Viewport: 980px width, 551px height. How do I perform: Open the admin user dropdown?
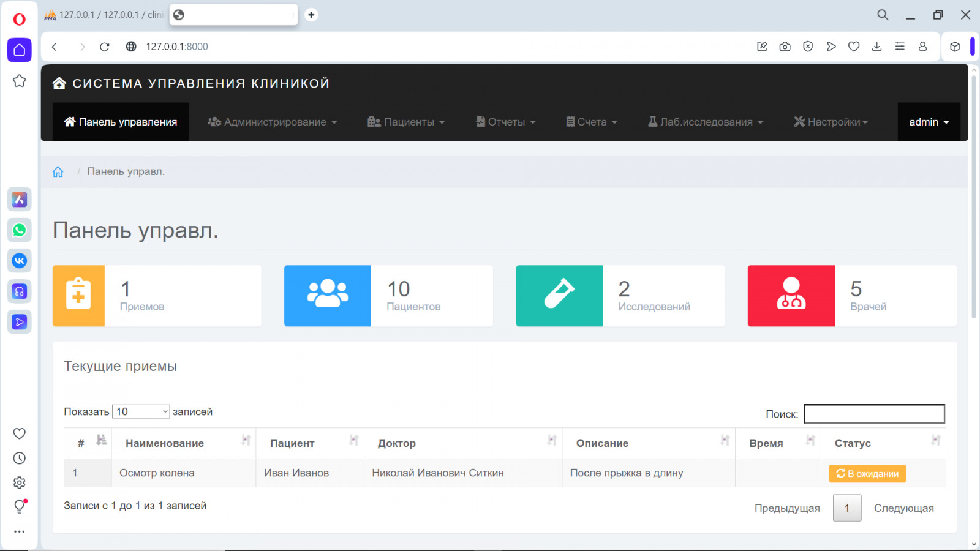pyautogui.click(x=929, y=122)
